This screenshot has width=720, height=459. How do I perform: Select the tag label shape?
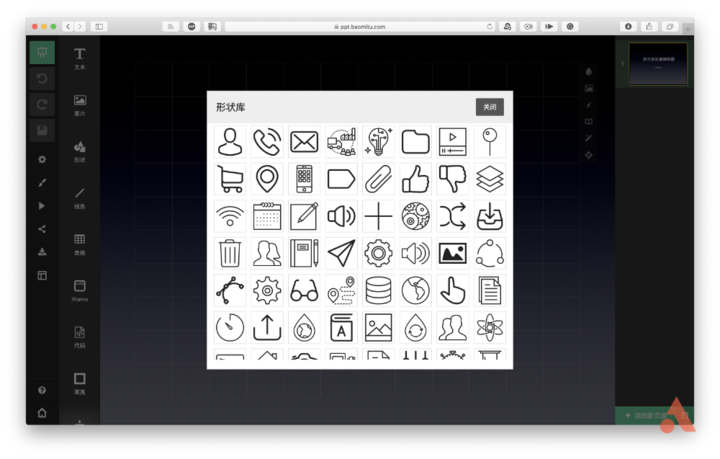point(341,179)
